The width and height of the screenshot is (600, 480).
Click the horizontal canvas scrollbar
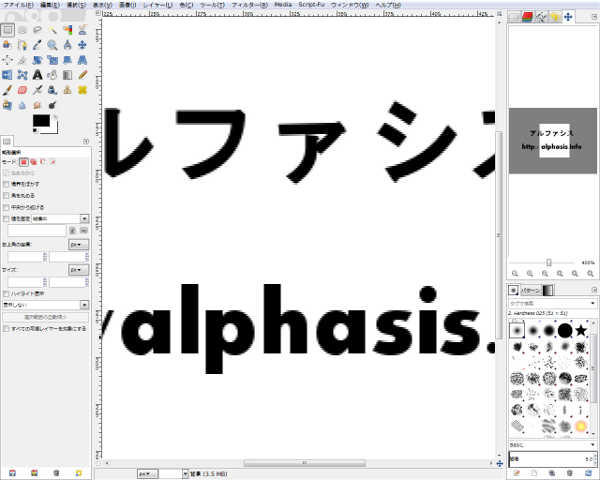tap(305, 463)
